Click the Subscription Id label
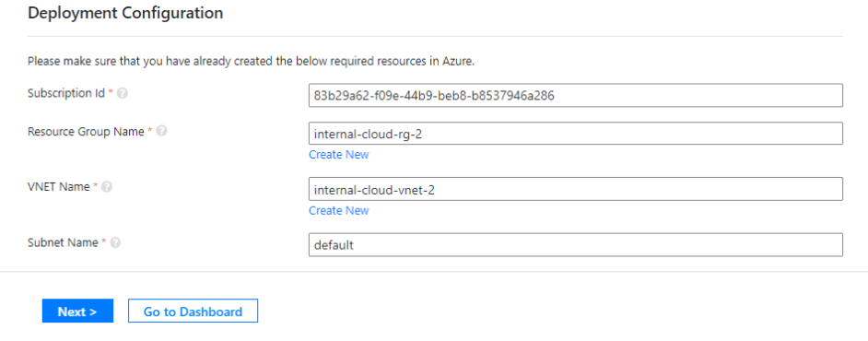Screen dimensions: 868x341 [66, 93]
